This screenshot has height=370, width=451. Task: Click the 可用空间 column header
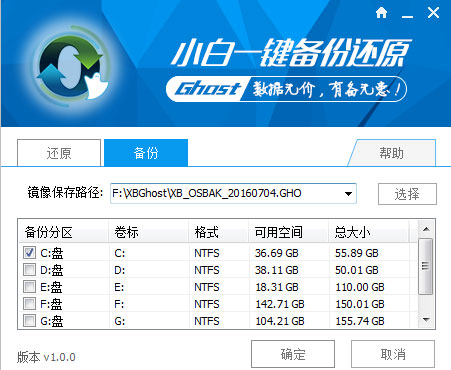click(x=289, y=232)
